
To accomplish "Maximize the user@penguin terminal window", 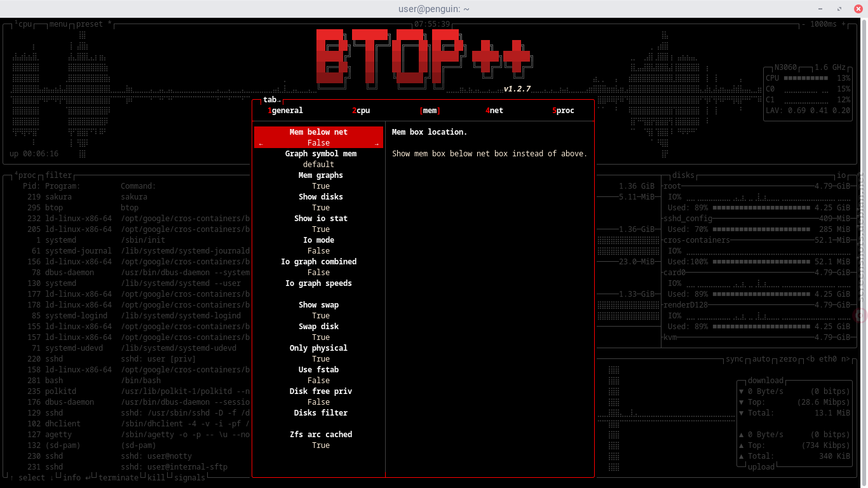I will click(841, 8).
